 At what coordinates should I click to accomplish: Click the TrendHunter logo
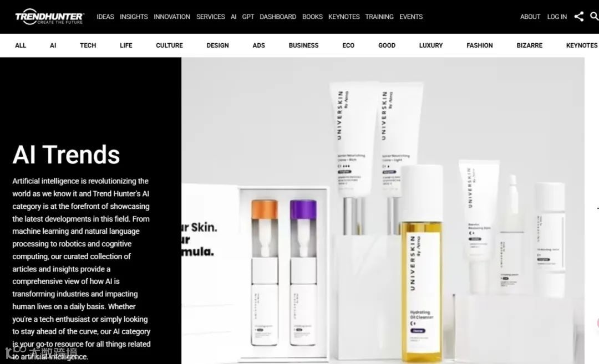49,17
